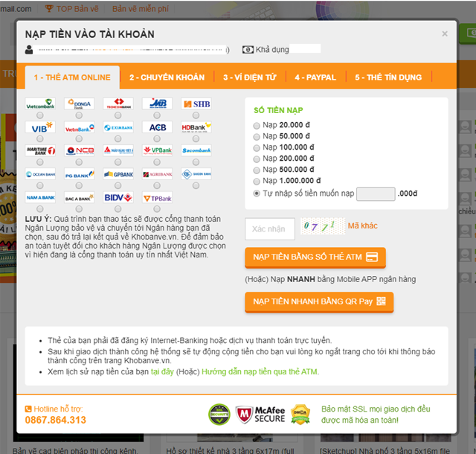Open the Thẻ ATM Online tab
The height and width of the screenshot is (454, 476).
[x=72, y=77]
